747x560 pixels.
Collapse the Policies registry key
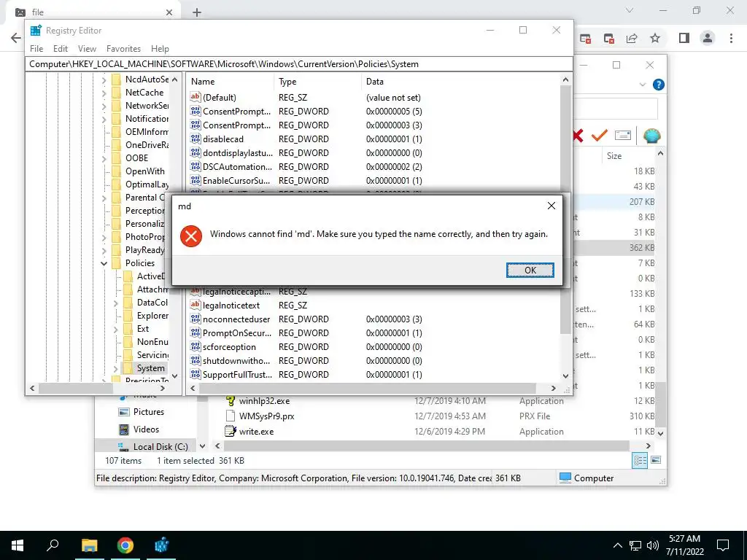tap(104, 262)
